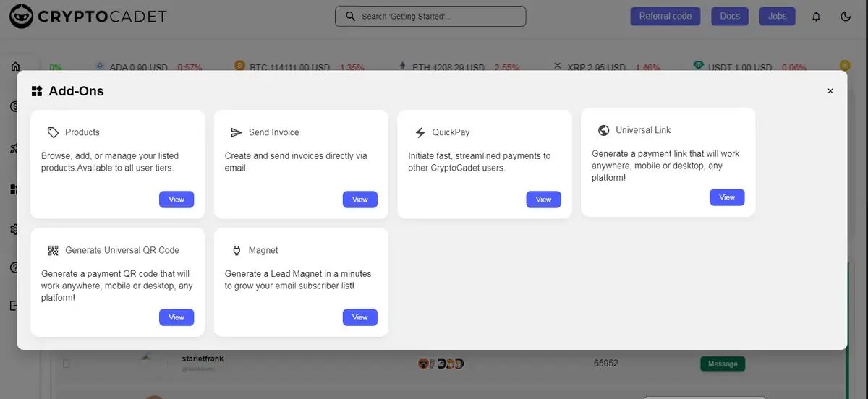Click the CryptoCadet logo
Viewport: 868px width, 399px height.
click(x=88, y=16)
